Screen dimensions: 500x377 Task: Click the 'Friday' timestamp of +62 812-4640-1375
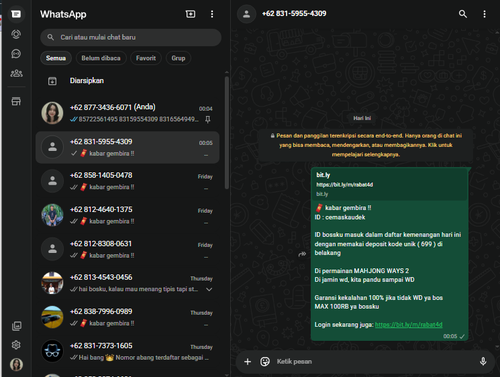coord(205,211)
